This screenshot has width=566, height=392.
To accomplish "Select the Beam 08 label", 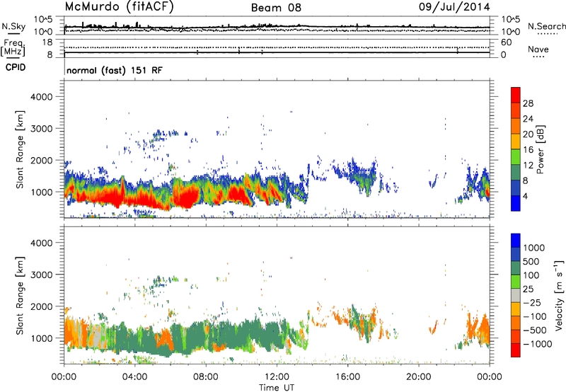I will (x=276, y=8).
